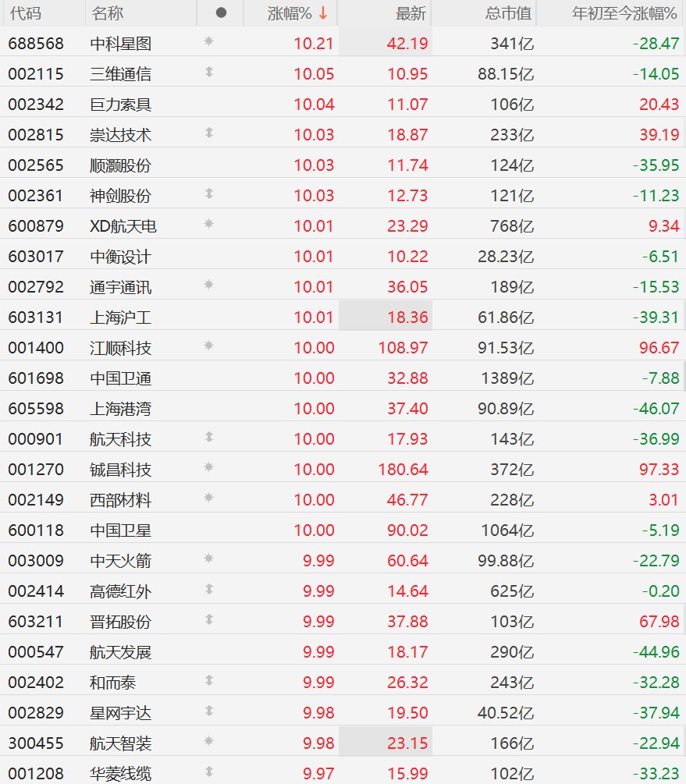Click stock code 600879
This screenshot has height=784, width=686.
36,226
